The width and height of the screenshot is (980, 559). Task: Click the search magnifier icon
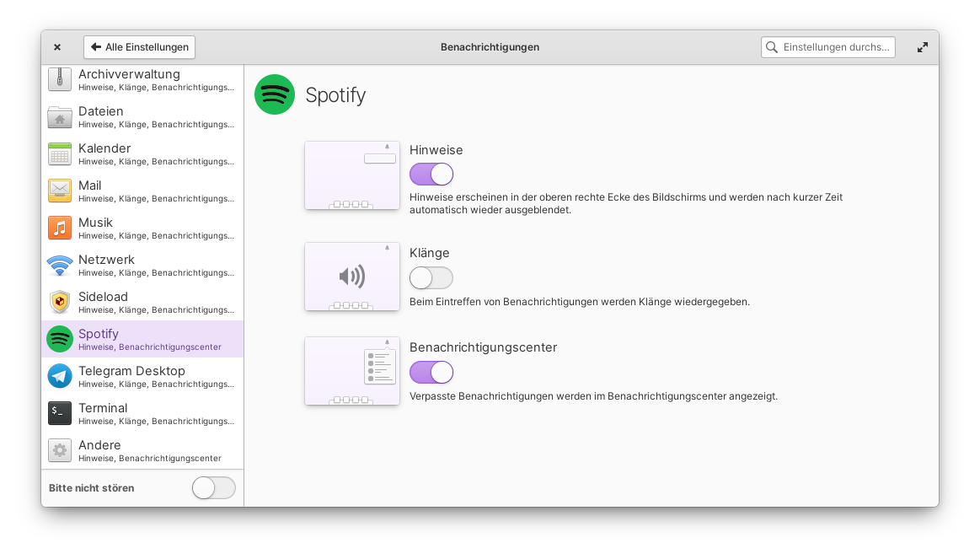point(773,46)
